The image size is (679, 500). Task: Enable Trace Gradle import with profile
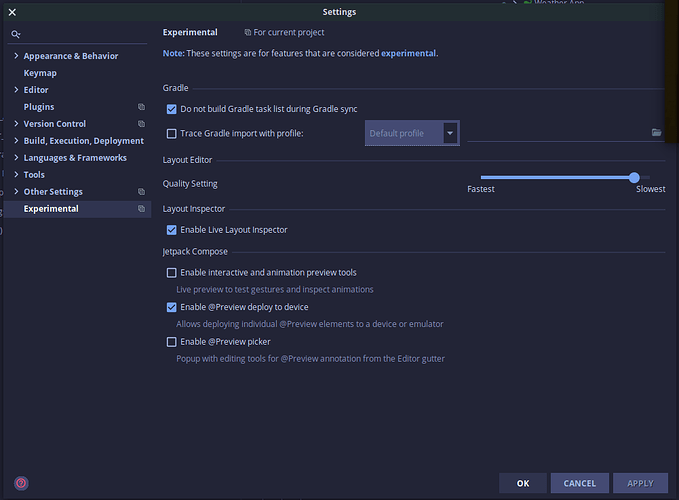[x=171, y=133]
